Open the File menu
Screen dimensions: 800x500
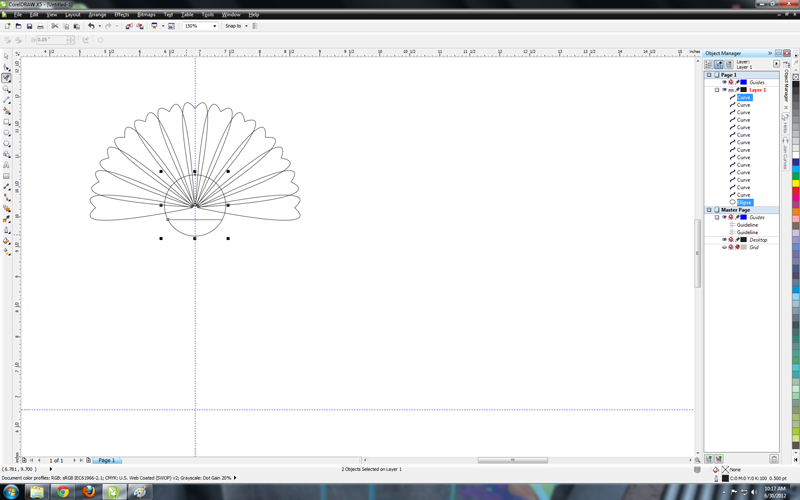17,15
